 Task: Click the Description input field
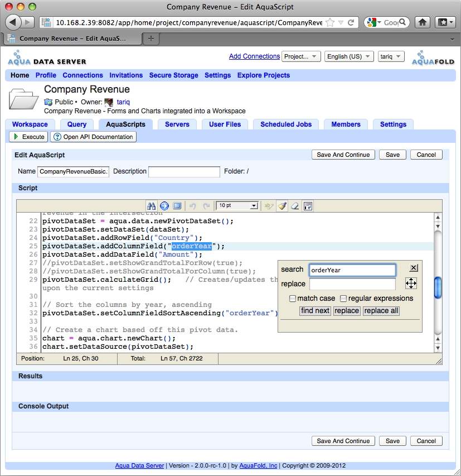[184, 172]
